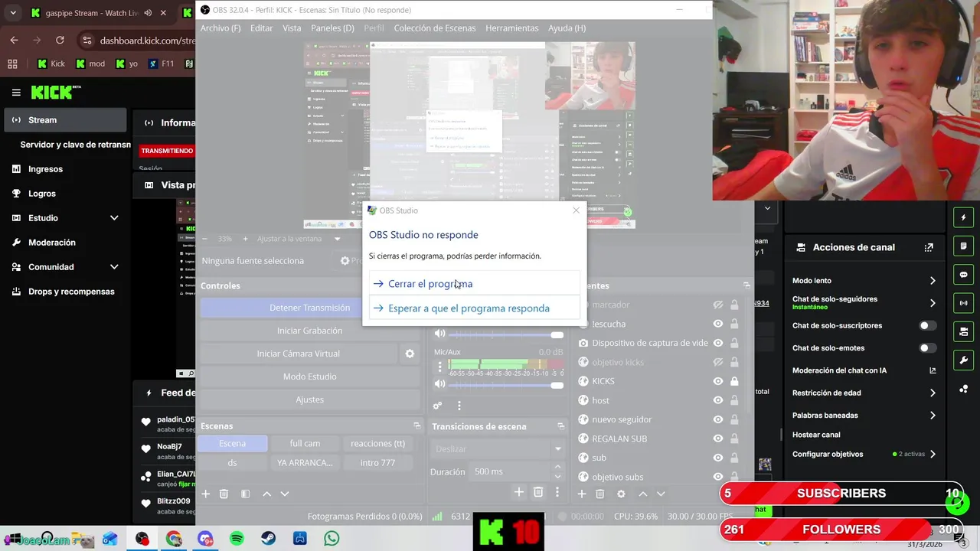Hide the 'REGALAN SUB' source

point(717,439)
